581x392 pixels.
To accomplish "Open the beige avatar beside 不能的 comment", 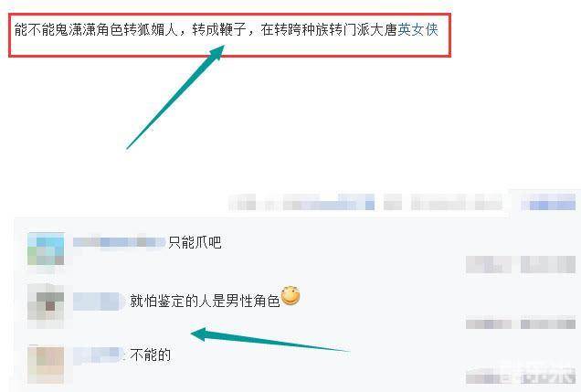I will [x=46, y=365].
